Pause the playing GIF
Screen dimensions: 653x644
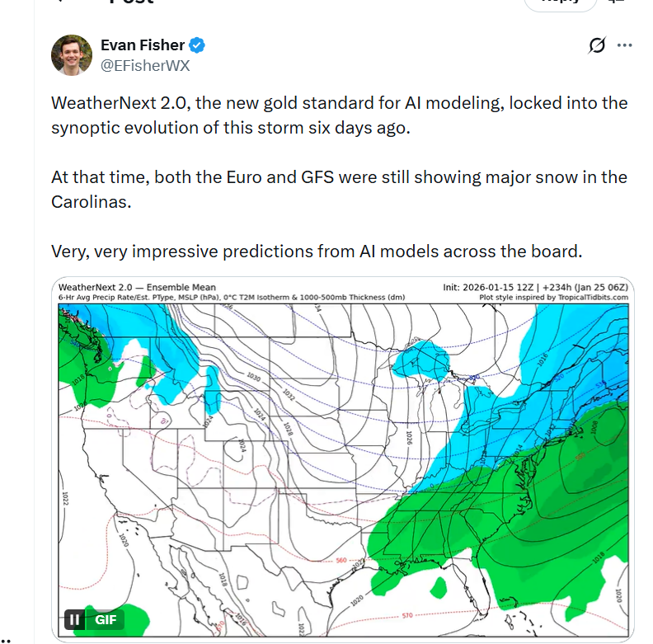point(75,619)
